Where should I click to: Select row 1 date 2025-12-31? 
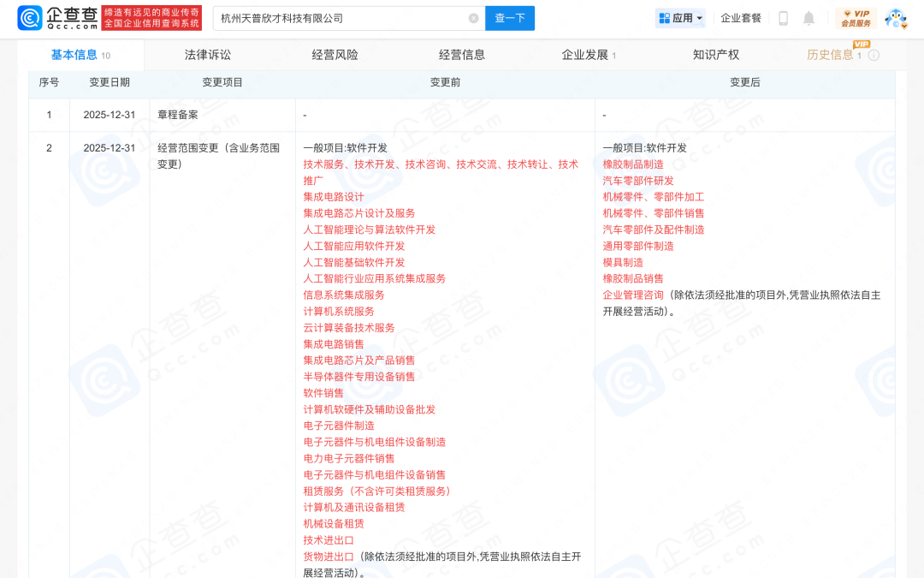[109, 115]
